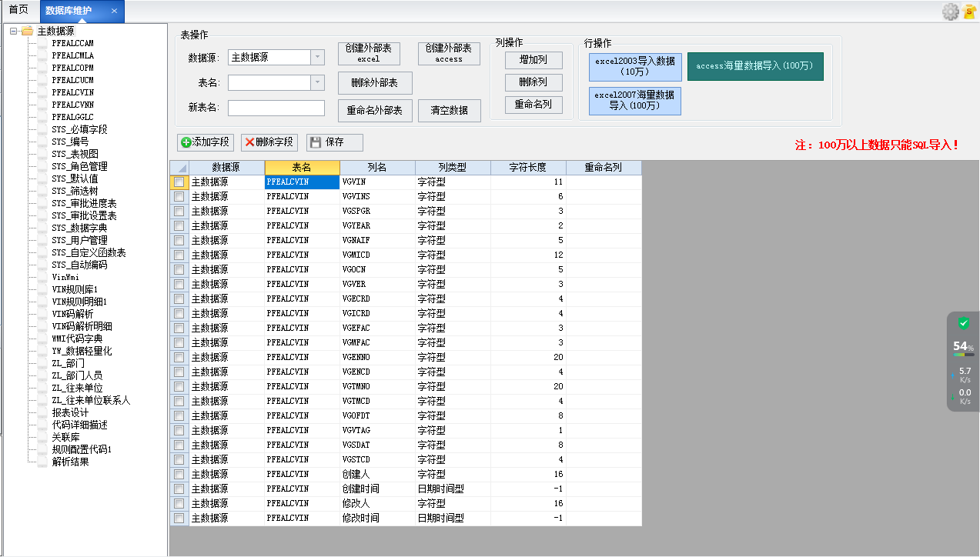Screen dimensions: 980x557
Task: Check the box on the VGYEAR row
Action: pyautogui.click(x=179, y=226)
